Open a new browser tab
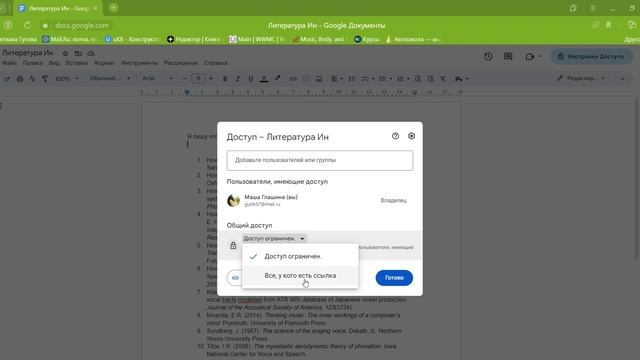640x360 pixels. tap(113, 8)
